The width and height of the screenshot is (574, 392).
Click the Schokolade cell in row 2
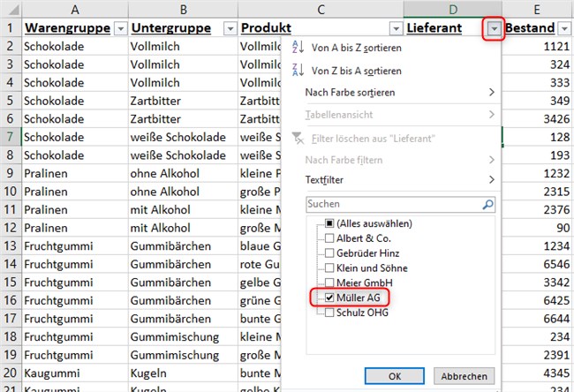point(75,46)
